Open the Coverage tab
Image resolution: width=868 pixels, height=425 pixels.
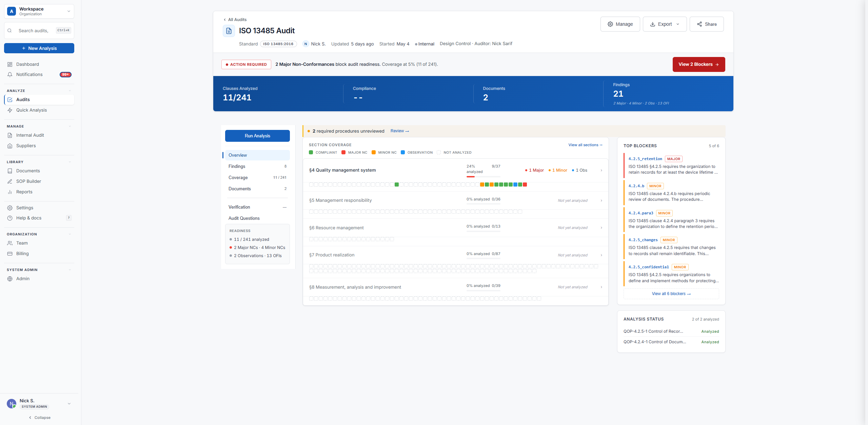tap(257, 177)
